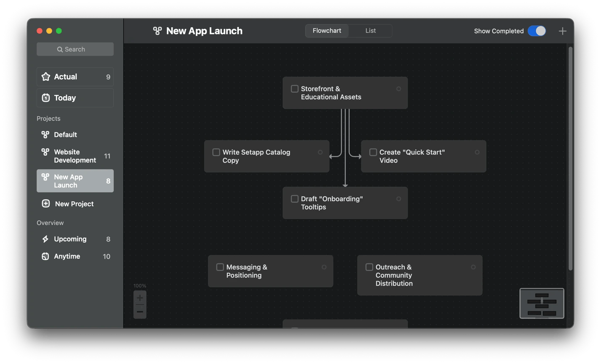Click the Storefront & Educational Assets card title
Screen dimensions: 601x364
click(x=331, y=93)
